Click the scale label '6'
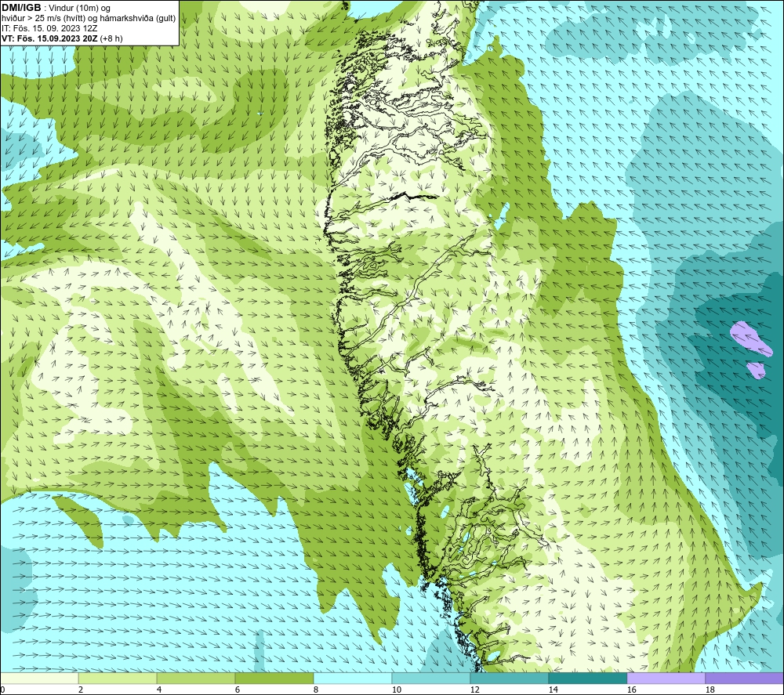The image size is (784, 695). click(238, 690)
